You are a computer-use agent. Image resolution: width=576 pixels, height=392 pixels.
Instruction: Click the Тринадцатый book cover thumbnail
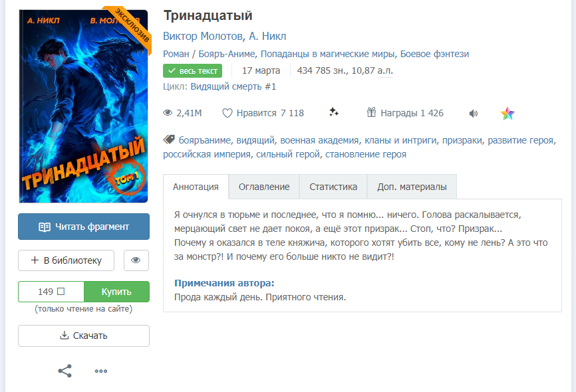click(x=84, y=106)
